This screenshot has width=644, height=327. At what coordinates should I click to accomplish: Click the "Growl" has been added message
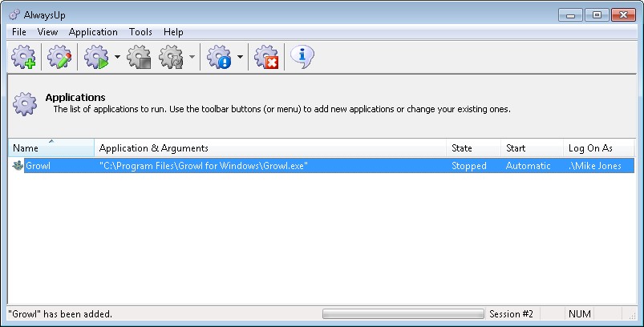tap(60, 314)
